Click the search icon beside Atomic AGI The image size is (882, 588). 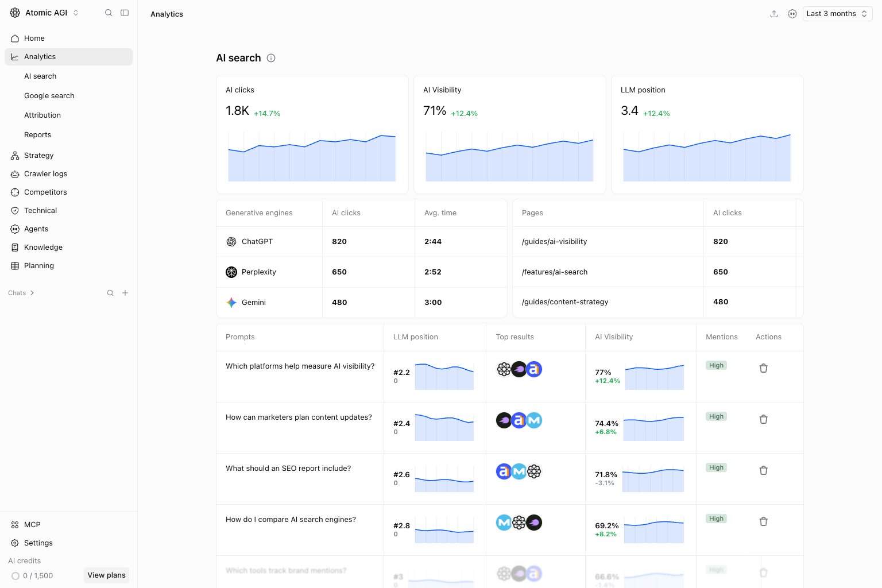(109, 13)
